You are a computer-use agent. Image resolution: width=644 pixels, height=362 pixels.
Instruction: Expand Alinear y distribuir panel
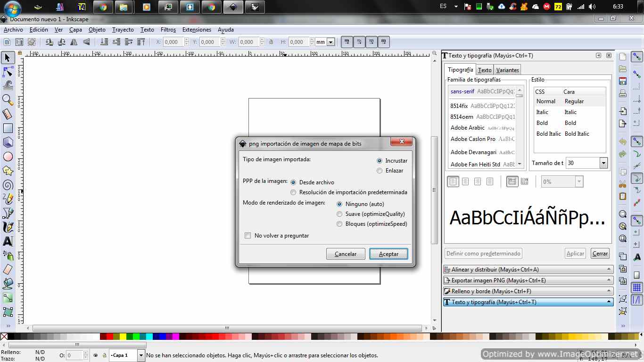[x=528, y=270]
